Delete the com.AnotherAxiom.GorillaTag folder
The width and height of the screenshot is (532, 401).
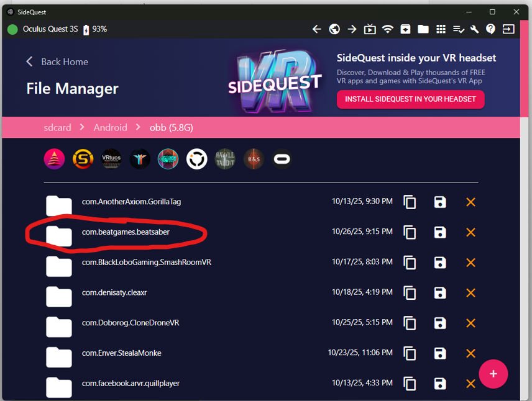tap(470, 202)
